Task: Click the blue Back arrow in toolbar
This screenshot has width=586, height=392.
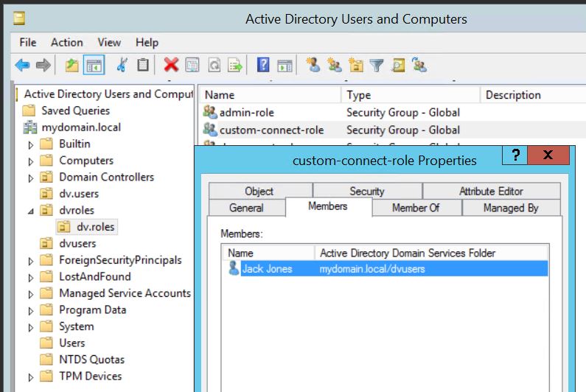Action: tap(22, 66)
